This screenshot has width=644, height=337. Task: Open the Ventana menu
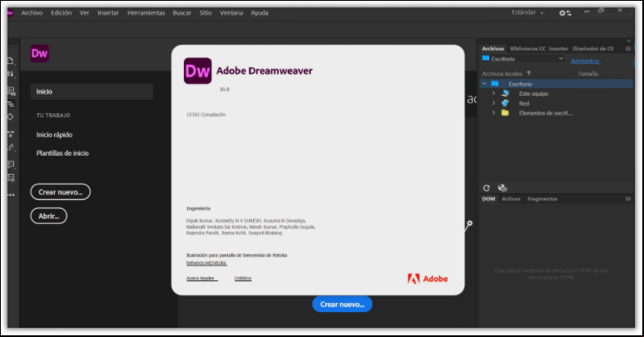[x=231, y=12]
